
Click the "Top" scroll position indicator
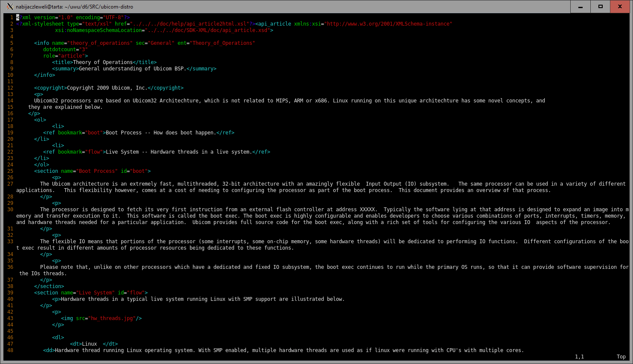click(x=621, y=357)
